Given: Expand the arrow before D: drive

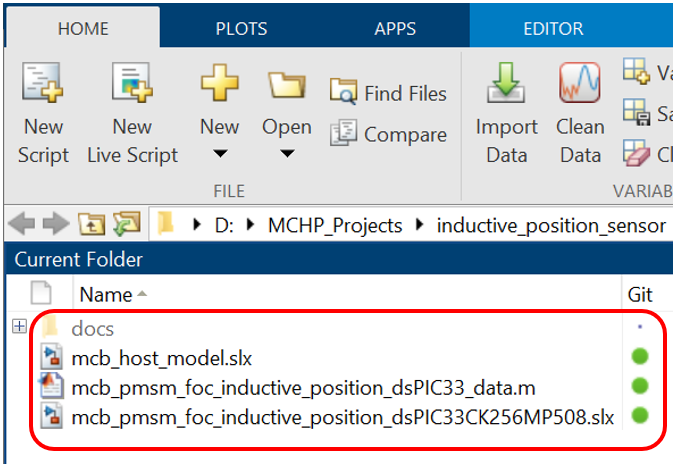Looking at the screenshot, I should click(197, 225).
